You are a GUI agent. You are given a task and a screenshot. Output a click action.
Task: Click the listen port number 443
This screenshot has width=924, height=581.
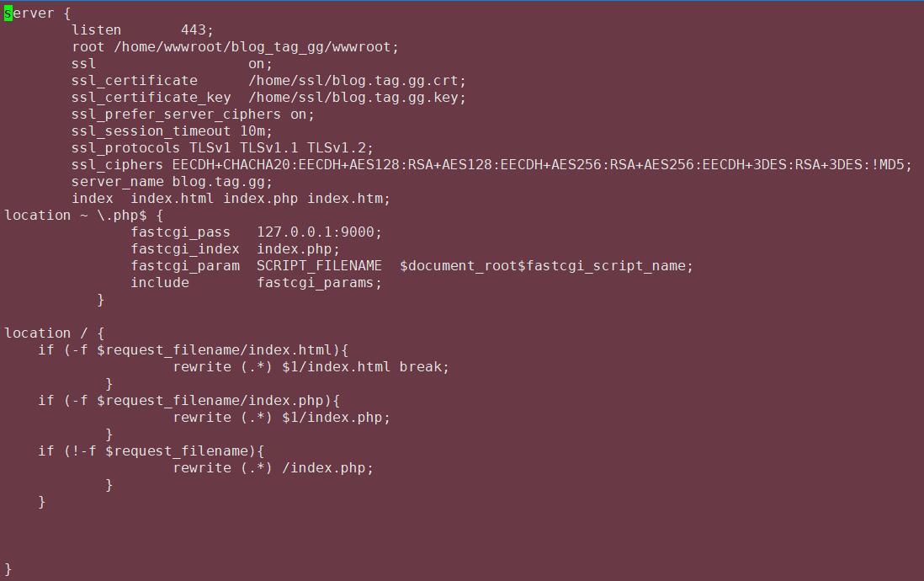coord(197,30)
